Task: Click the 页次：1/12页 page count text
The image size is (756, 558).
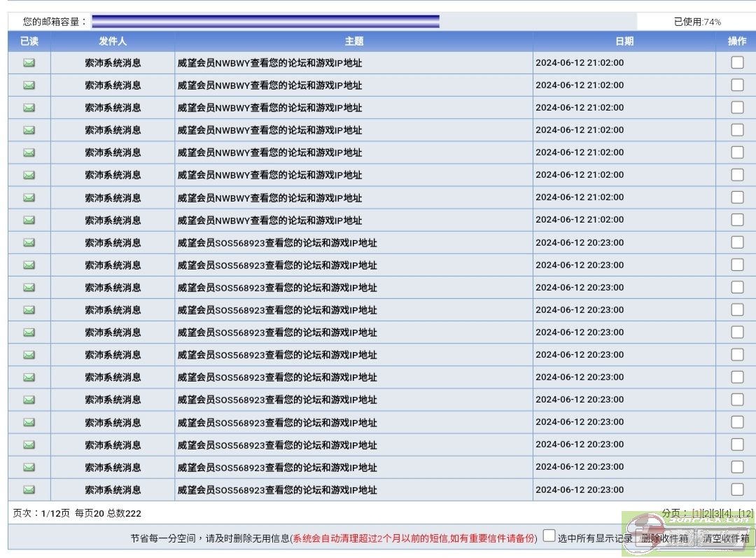Action: [41, 513]
